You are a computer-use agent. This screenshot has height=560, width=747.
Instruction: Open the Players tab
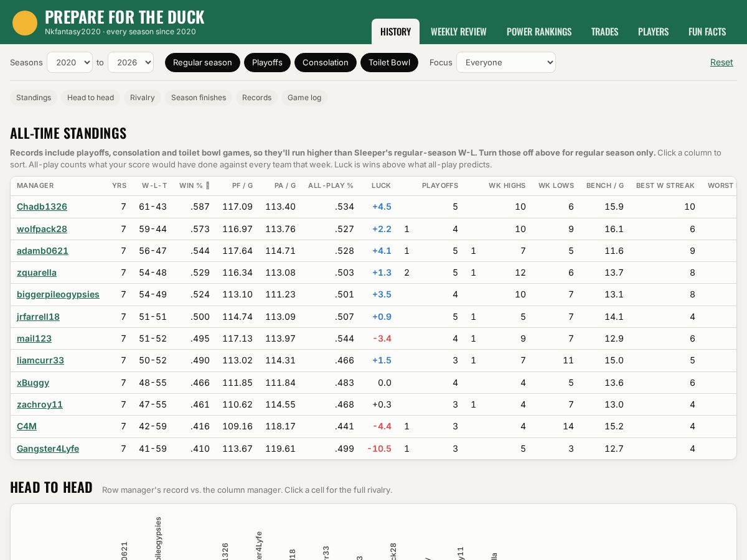pos(653,32)
